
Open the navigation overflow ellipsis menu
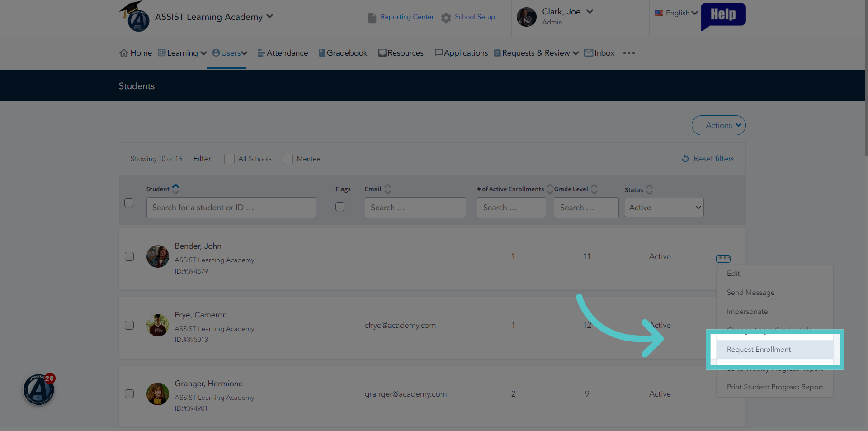pos(629,53)
